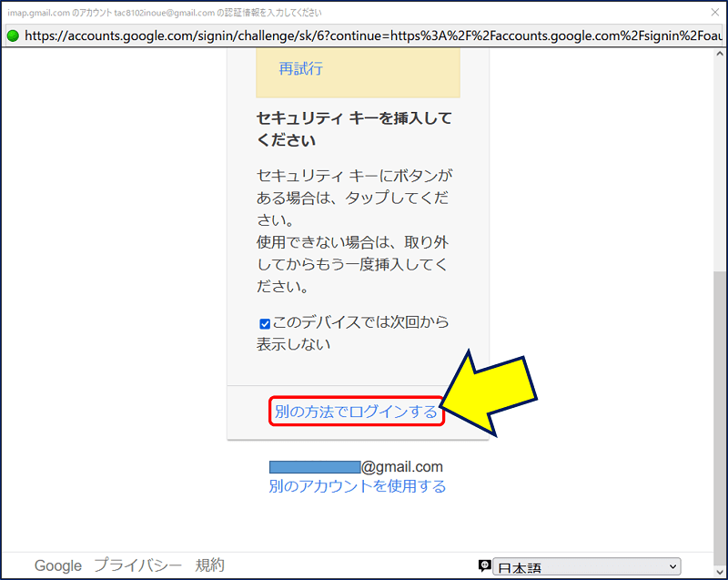Image resolution: width=728 pixels, height=580 pixels.
Task: Click the 'セキュリティ キーを挿入してください' heading
Action: pos(354,129)
